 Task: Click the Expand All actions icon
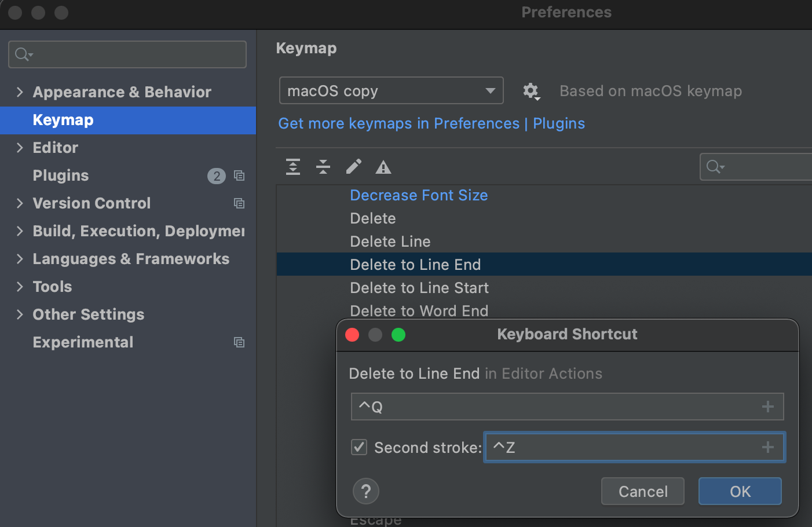[x=293, y=167]
